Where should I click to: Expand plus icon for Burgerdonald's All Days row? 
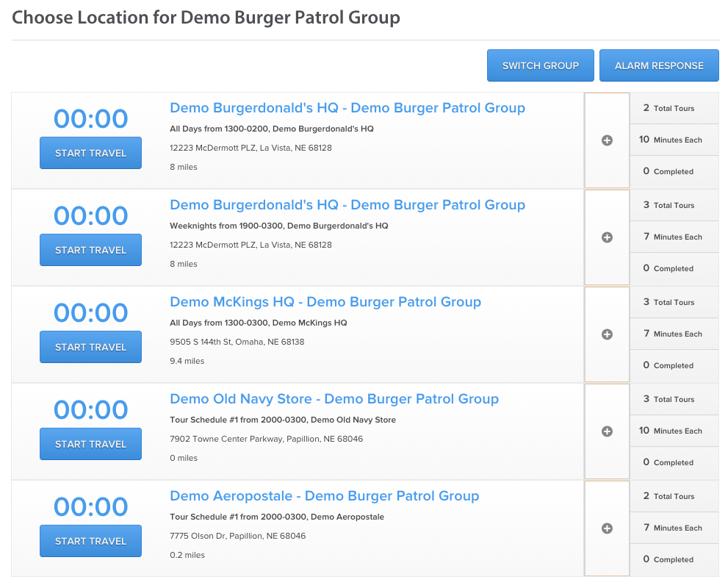[x=607, y=140]
